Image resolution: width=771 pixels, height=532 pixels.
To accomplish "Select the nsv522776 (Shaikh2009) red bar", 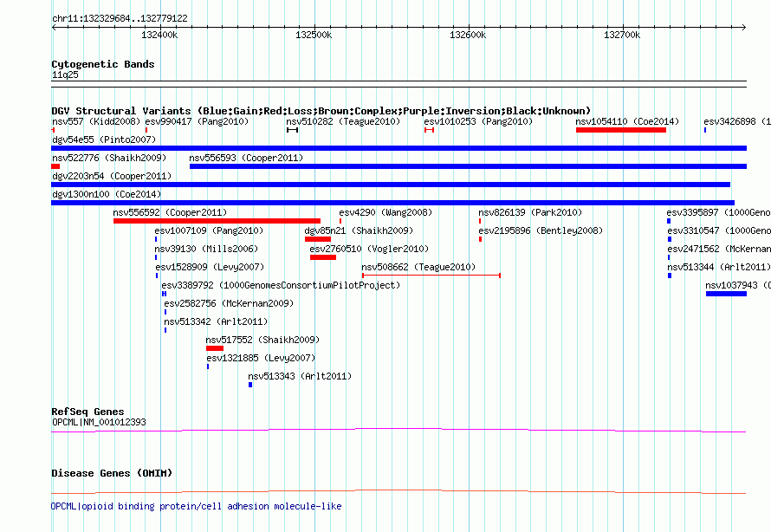I will click(55, 166).
